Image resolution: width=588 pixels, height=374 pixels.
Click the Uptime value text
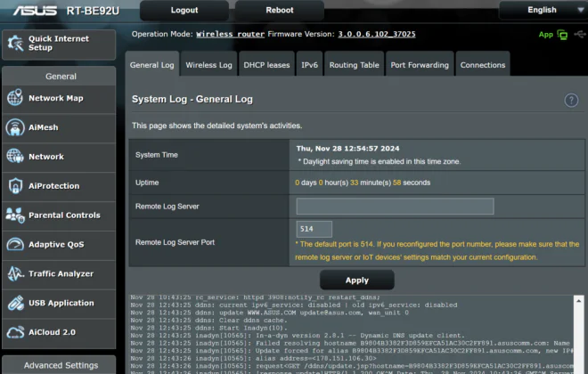click(x=363, y=183)
